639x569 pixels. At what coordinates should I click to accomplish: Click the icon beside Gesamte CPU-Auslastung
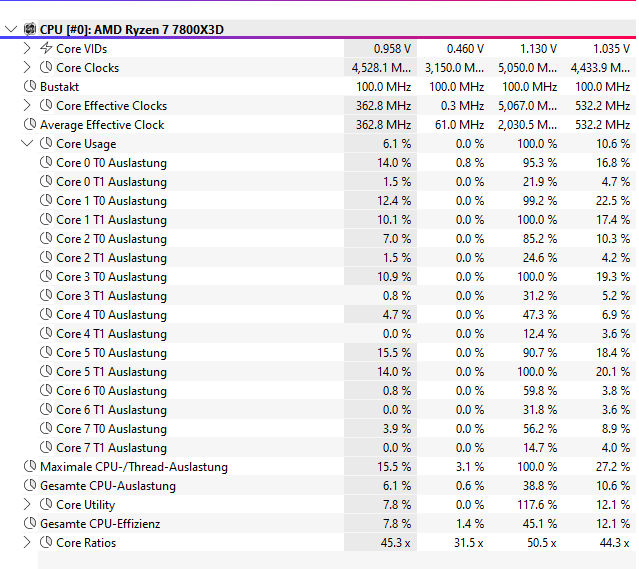pyautogui.click(x=30, y=485)
